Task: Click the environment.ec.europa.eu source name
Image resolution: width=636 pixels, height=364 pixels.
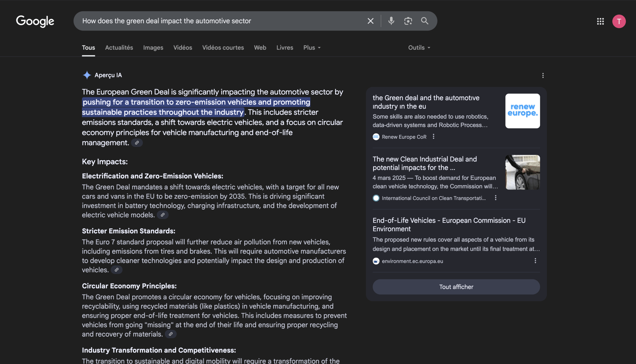Action: pos(412,261)
